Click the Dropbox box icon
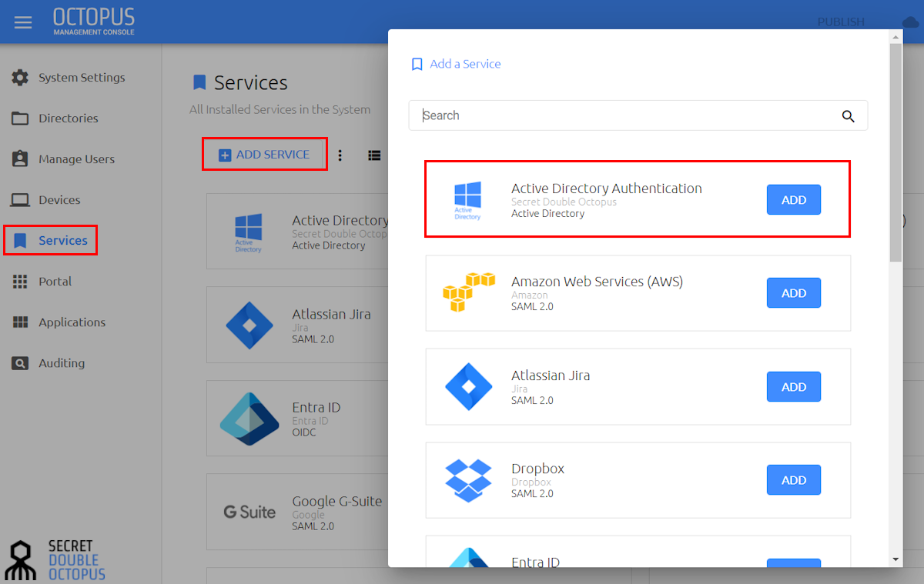 pos(468,480)
